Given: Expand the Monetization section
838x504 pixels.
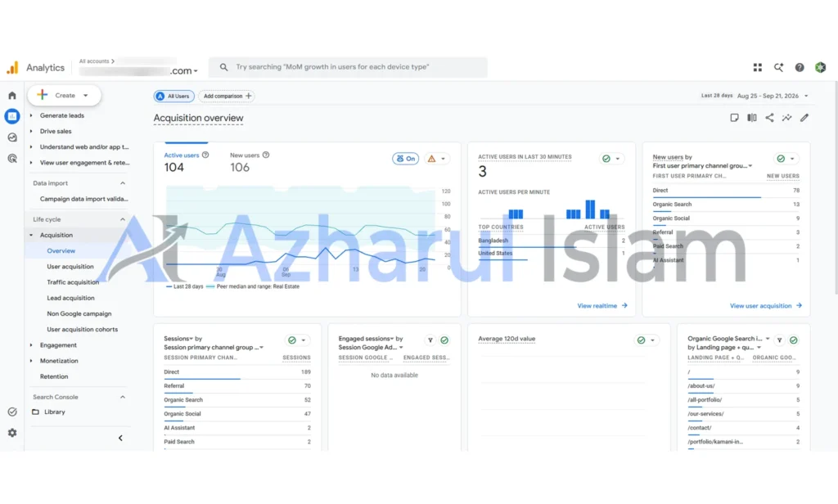Looking at the screenshot, I should pos(31,361).
